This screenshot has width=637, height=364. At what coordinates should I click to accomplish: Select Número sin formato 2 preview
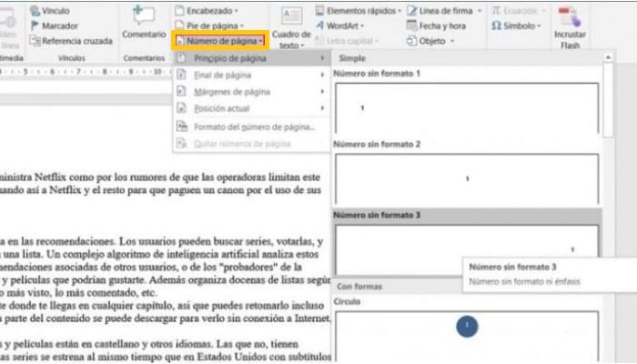pos(467,178)
